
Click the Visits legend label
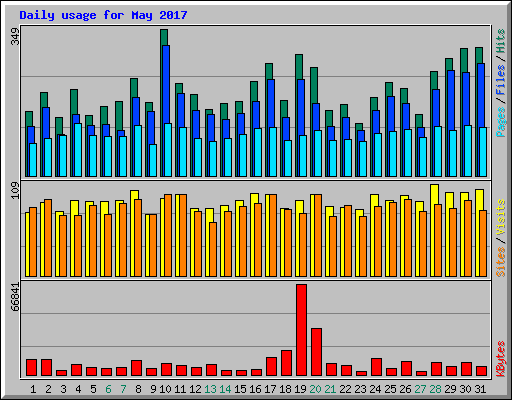pyautogui.click(x=501, y=217)
